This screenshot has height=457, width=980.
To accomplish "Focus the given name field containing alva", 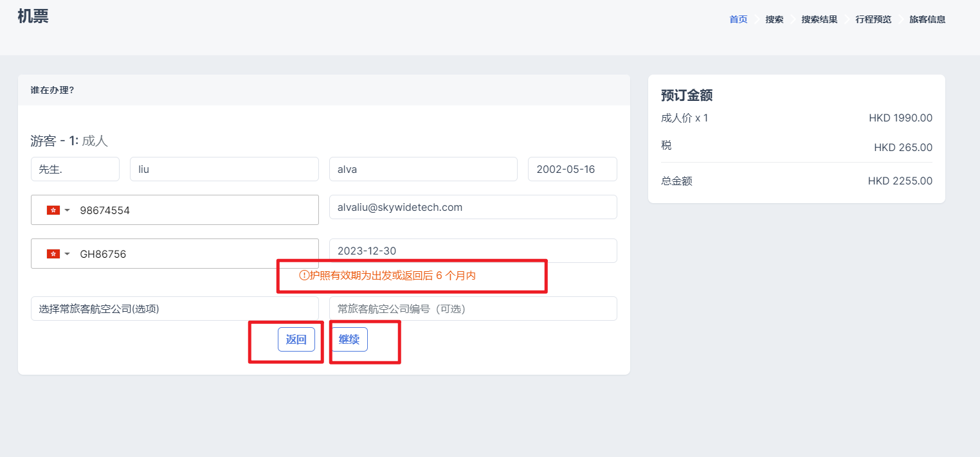I will [x=423, y=170].
